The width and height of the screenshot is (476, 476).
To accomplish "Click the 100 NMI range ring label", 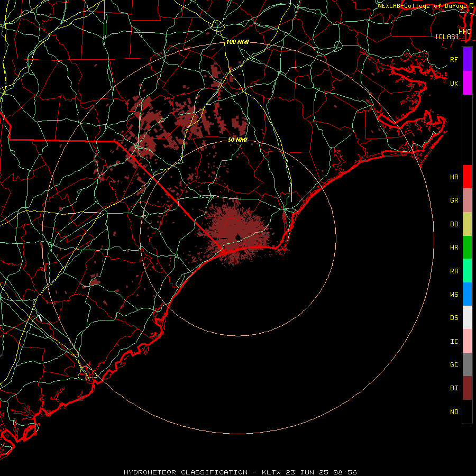I will tap(237, 42).
